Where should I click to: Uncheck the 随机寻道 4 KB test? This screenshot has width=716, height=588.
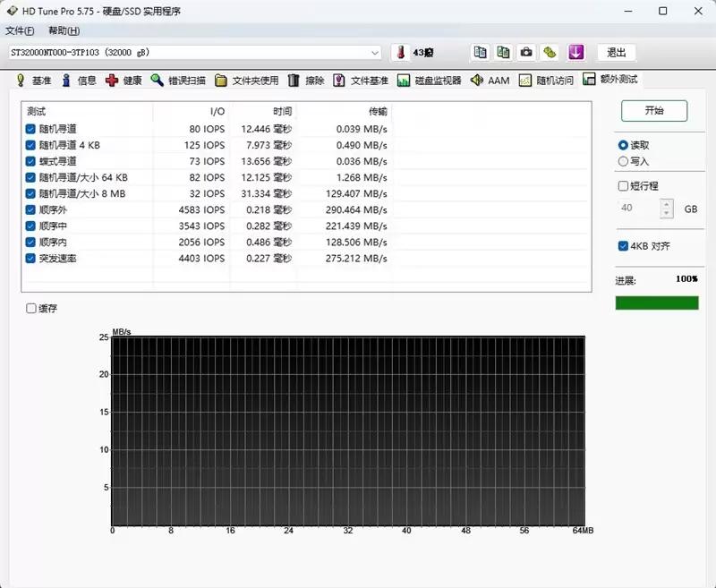coord(30,145)
